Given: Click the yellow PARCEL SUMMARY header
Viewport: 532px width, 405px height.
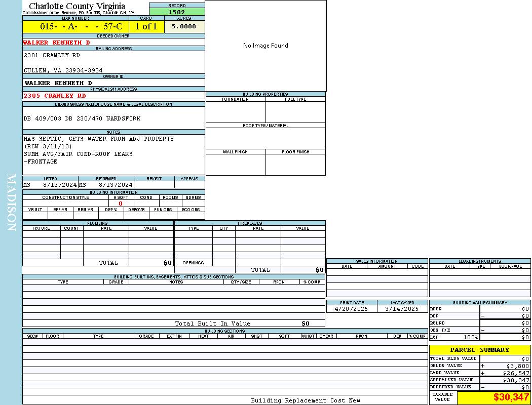Looking at the screenshot, I should 479,350.
